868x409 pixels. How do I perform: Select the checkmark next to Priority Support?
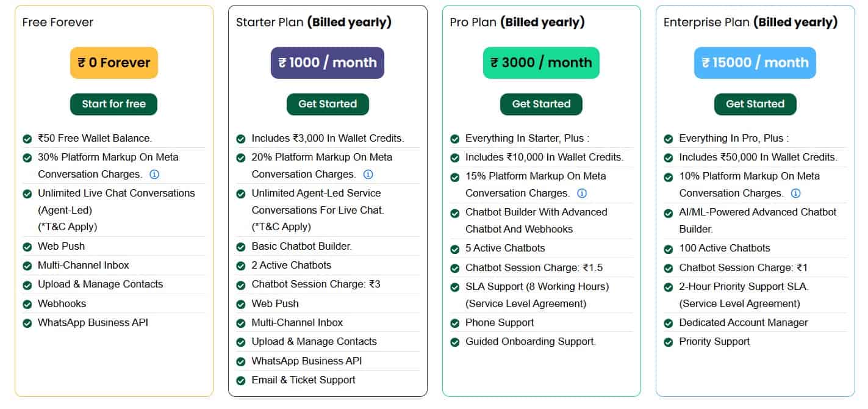tap(667, 341)
